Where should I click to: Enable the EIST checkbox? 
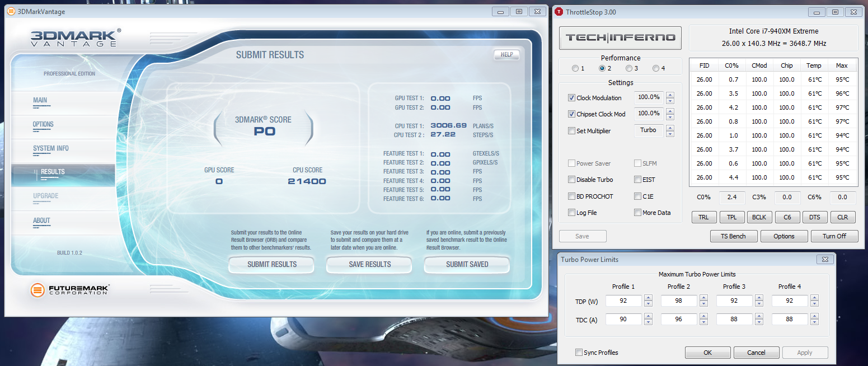tap(637, 180)
